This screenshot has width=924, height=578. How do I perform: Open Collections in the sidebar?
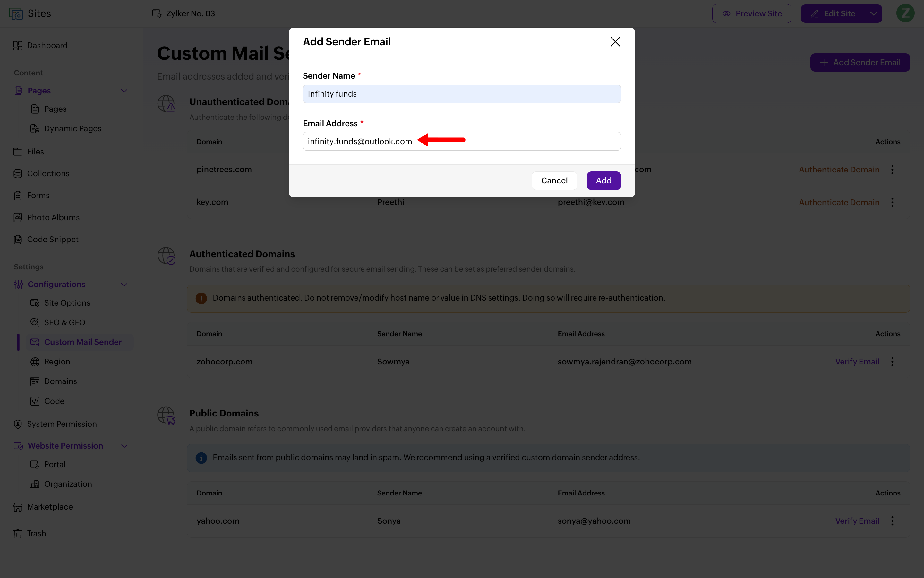[x=42, y=173]
